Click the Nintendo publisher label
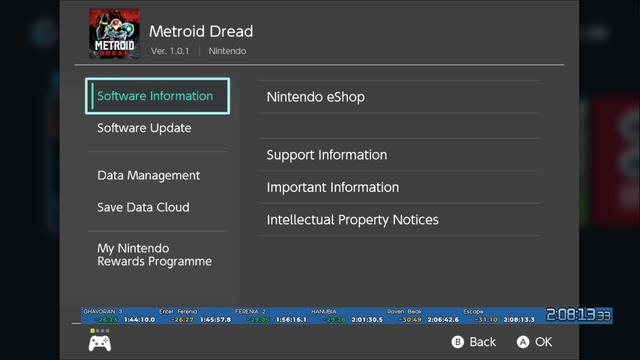 [x=227, y=51]
